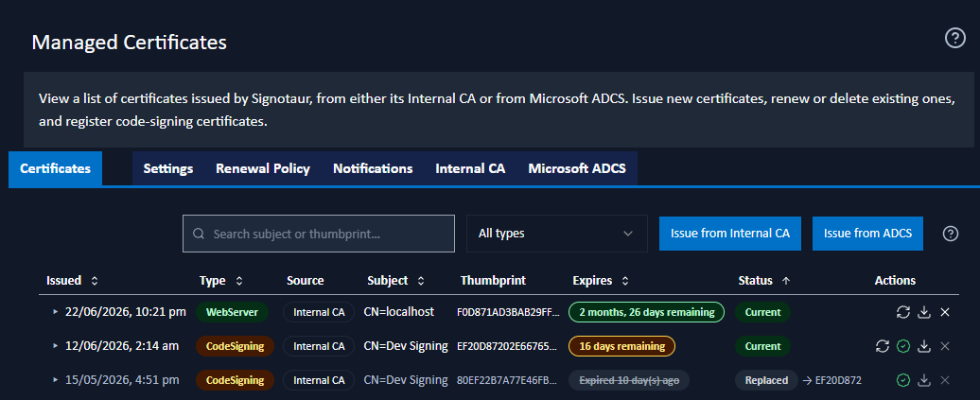Image resolution: width=980 pixels, height=400 pixels.
Task: Toggle Status column sort arrow
Action: pos(786,281)
